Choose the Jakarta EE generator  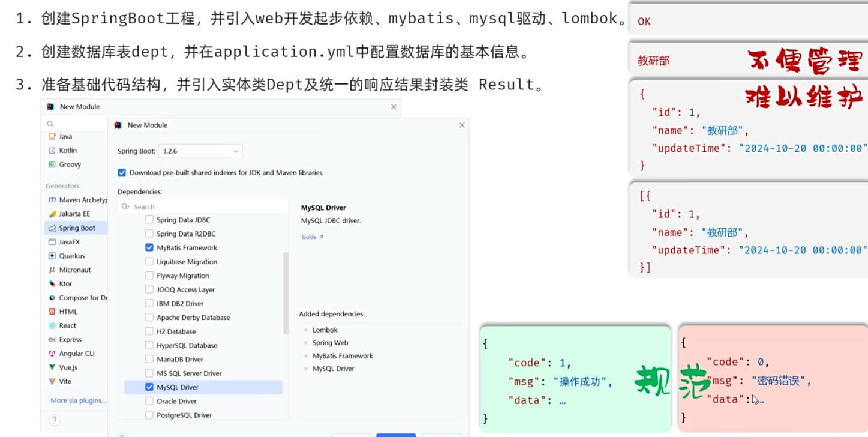click(x=68, y=214)
